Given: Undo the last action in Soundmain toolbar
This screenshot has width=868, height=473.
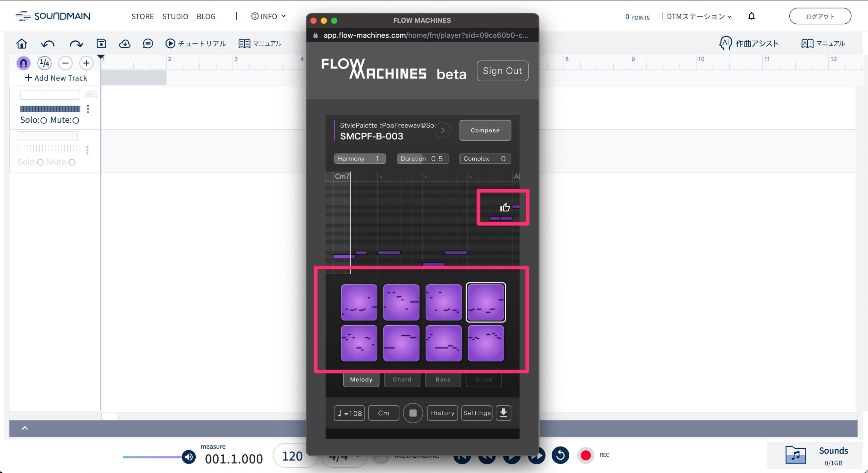Looking at the screenshot, I should pos(47,43).
